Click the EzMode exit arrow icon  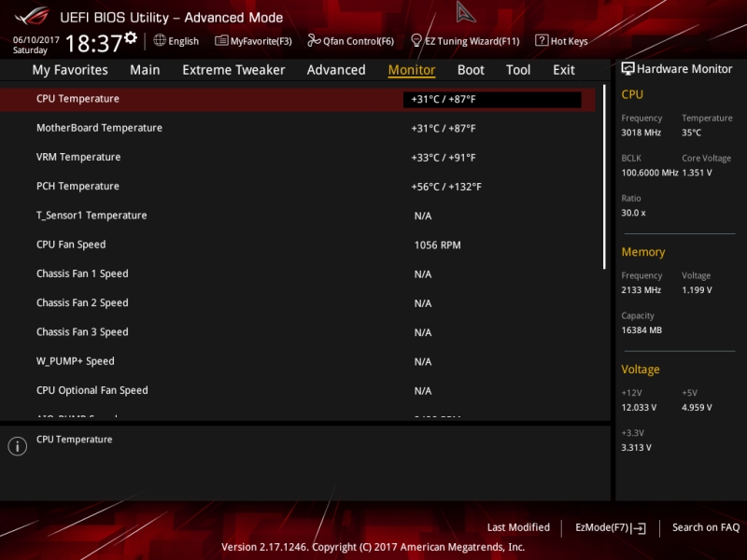click(x=639, y=527)
